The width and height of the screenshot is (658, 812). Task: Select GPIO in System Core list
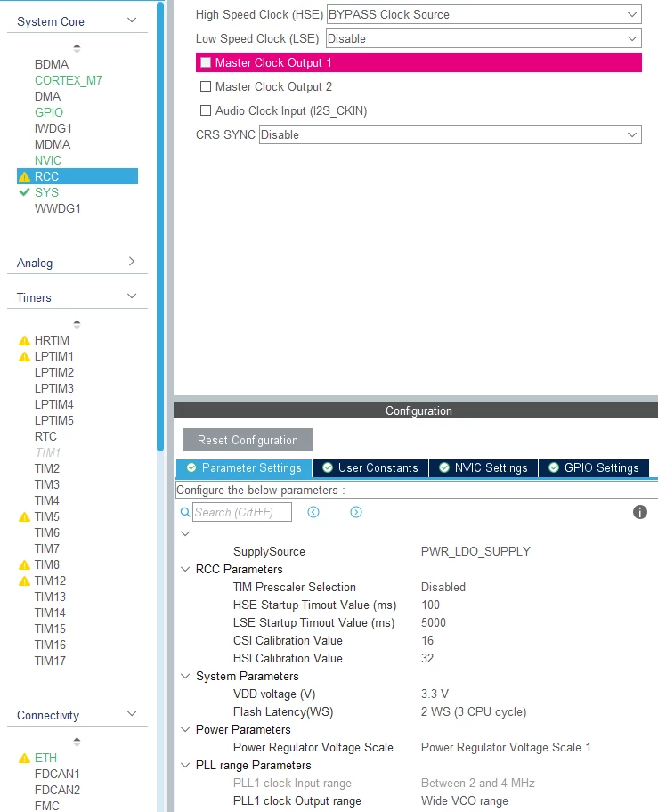coord(49,112)
